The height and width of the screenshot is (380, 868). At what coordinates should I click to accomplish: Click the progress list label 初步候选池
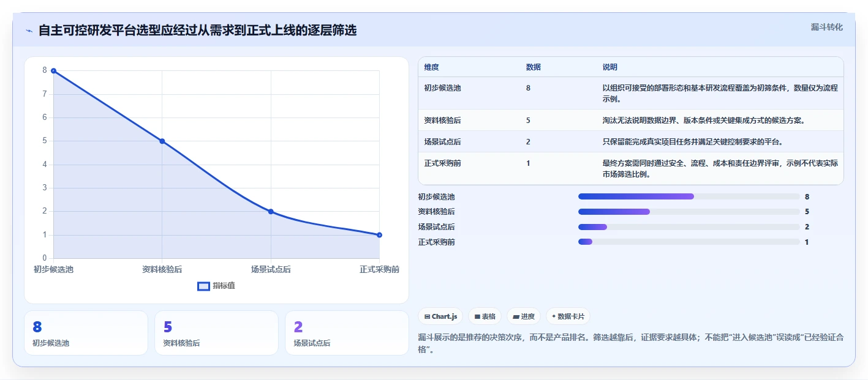pos(436,197)
